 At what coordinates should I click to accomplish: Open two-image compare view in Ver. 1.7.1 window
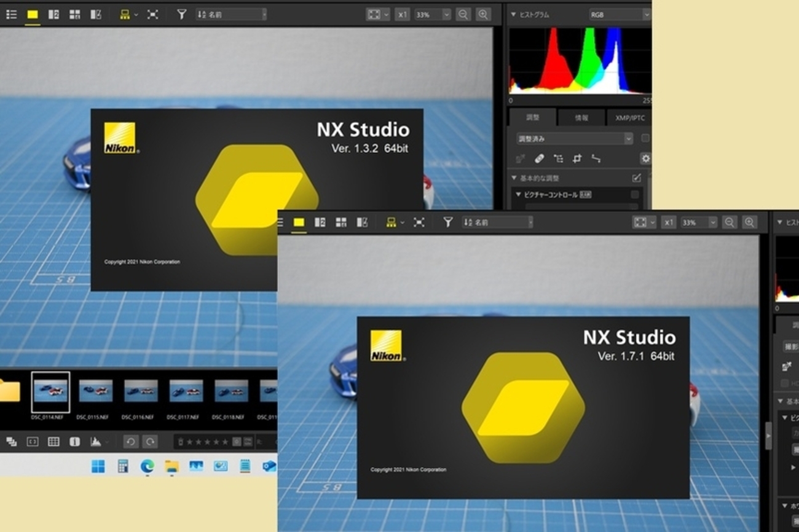click(320, 222)
